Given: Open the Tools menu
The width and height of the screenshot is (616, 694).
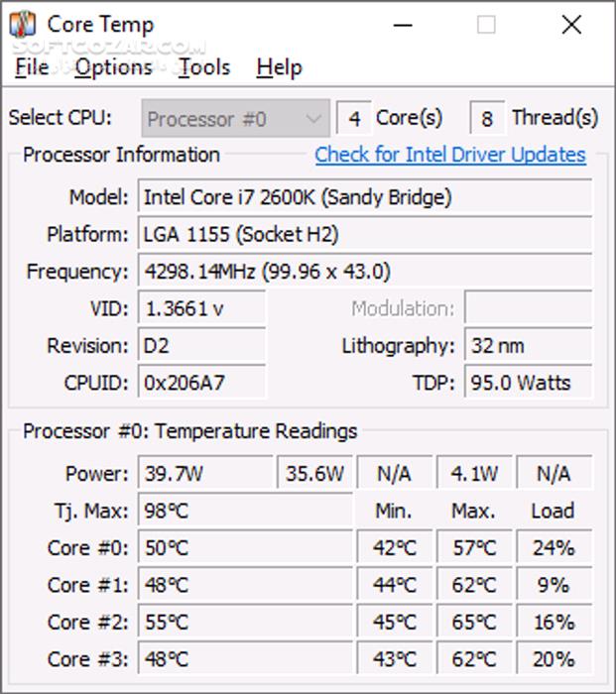Looking at the screenshot, I should pyautogui.click(x=204, y=67).
